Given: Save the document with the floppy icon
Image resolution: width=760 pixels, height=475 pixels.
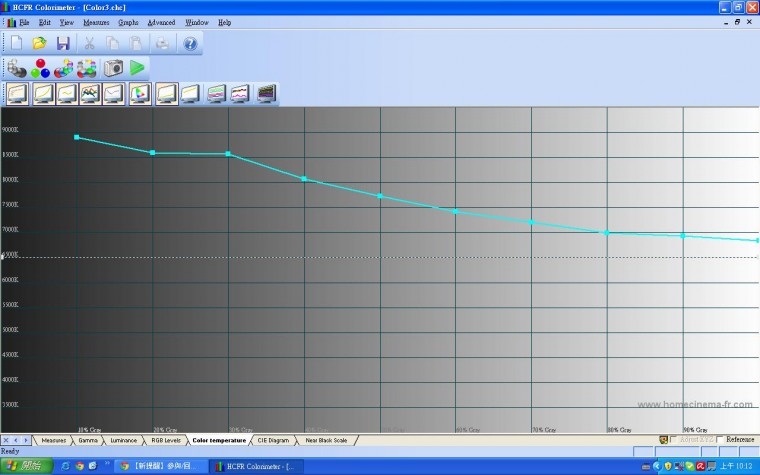Looking at the screenshot, I should coord(63,43).
